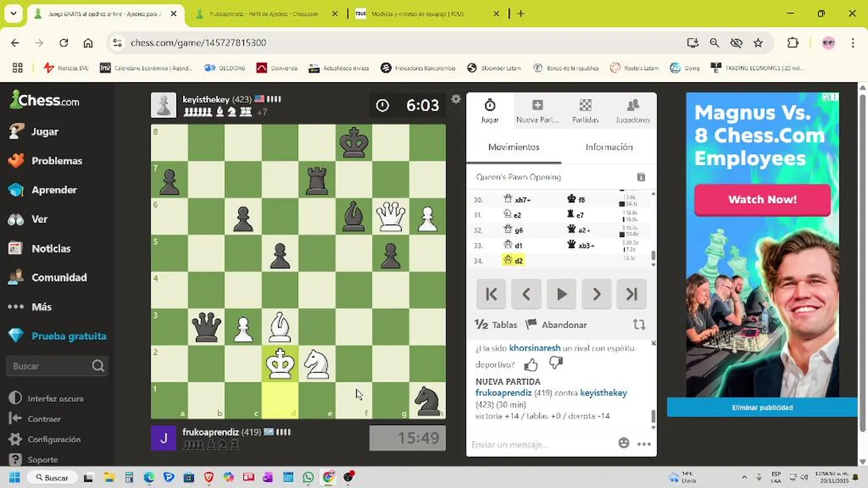Select the Jugadores tab

[633, 110]
